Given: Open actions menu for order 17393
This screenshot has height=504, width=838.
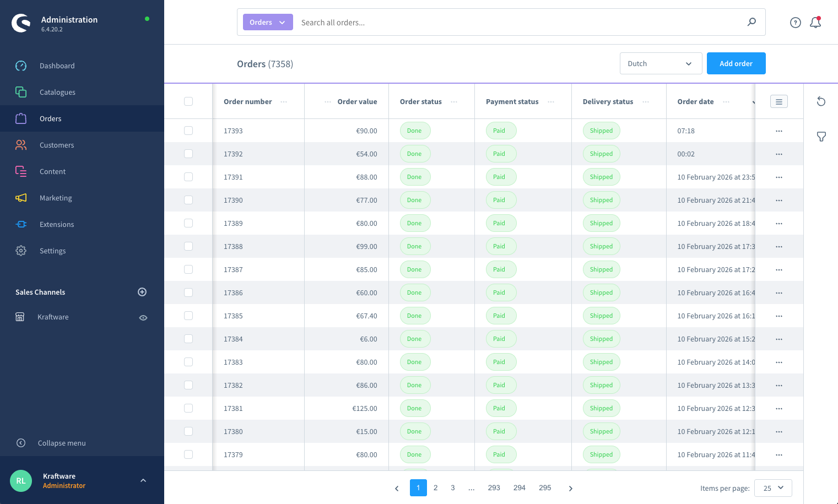Looking at the screenshot, I should click(x=778, y=131).
